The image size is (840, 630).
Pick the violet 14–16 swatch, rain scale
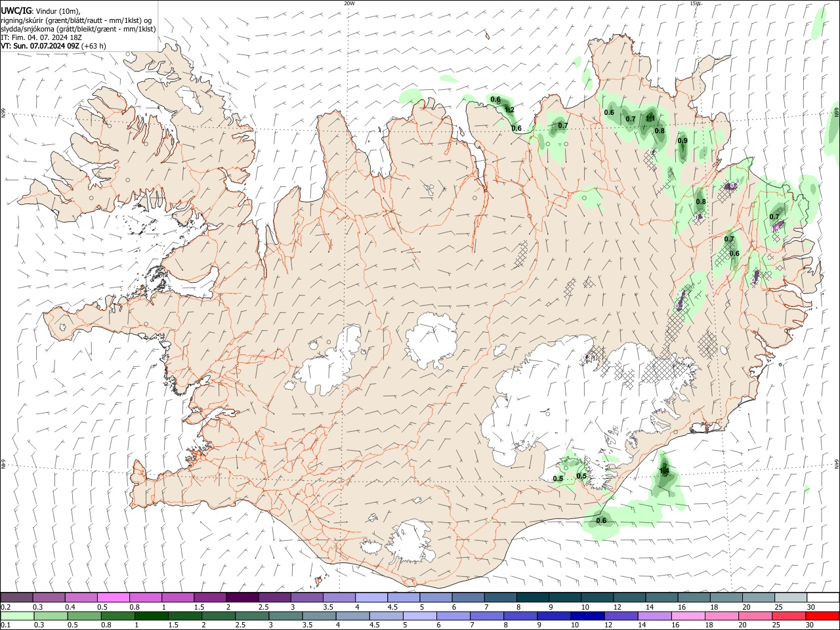(x=654, y=616)
